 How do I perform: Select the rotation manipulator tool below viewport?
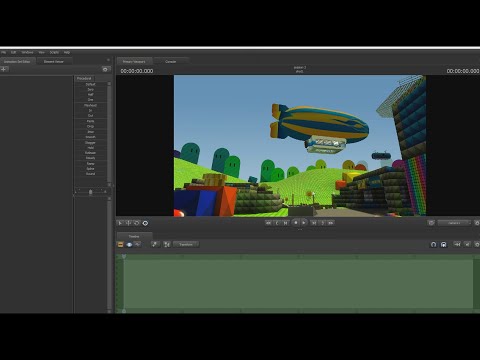[x=137, y=223]
